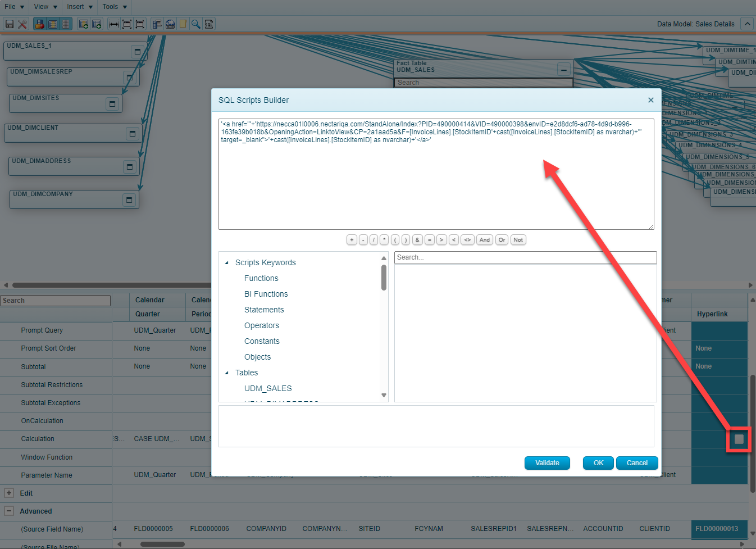Tick the checkbox highlighted in red
This screenshot has width=756, height=549.
click(739, 439)
